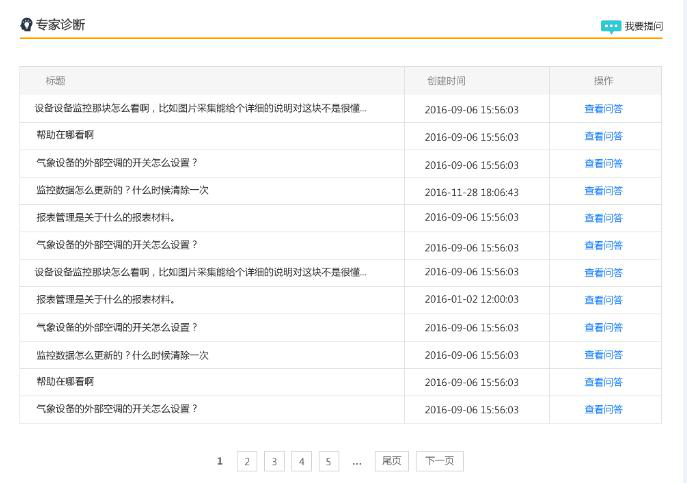Go to page 2 in pagination
Viewport: 687px width, 483px height.
pyautogui.click(x=247, y=461)
